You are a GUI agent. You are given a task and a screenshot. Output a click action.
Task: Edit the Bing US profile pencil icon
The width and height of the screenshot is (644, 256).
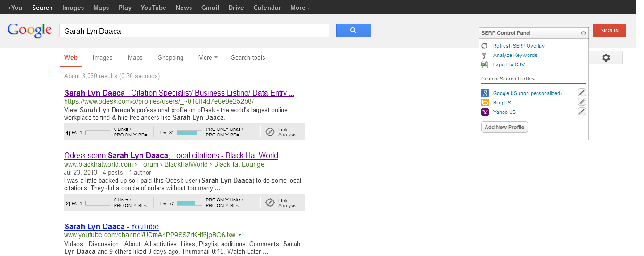coord(582,102)
